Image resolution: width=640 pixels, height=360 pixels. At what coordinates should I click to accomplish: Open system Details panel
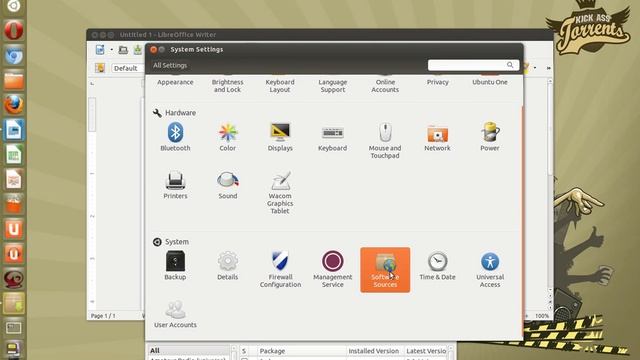227,266
